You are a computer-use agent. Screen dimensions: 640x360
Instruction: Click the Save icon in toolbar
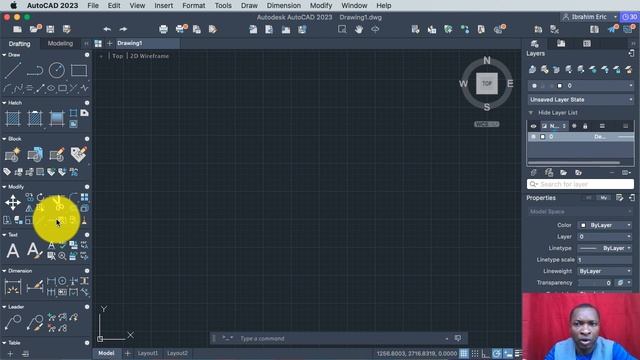pyautogui.click(x=50, y=29)
